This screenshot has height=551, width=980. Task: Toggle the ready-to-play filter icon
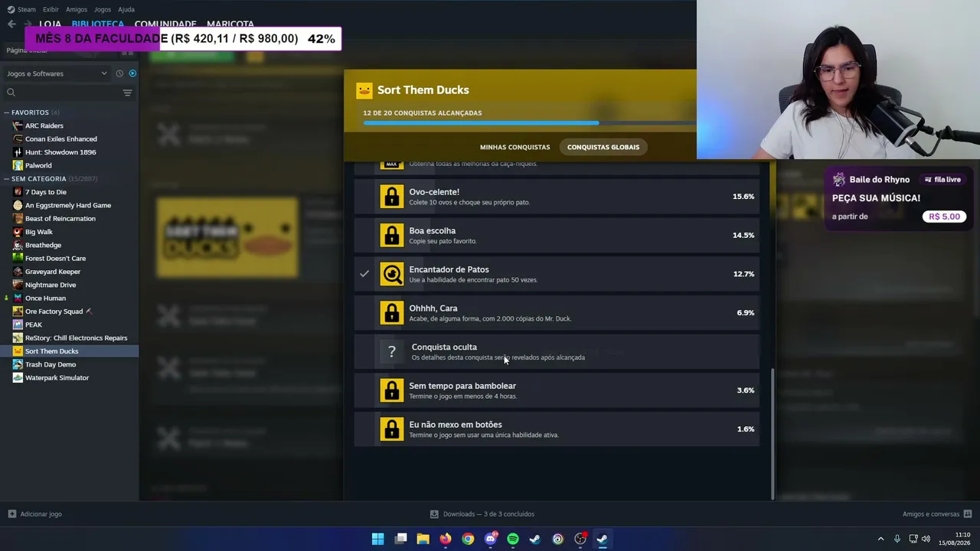(x=132, y=73)
